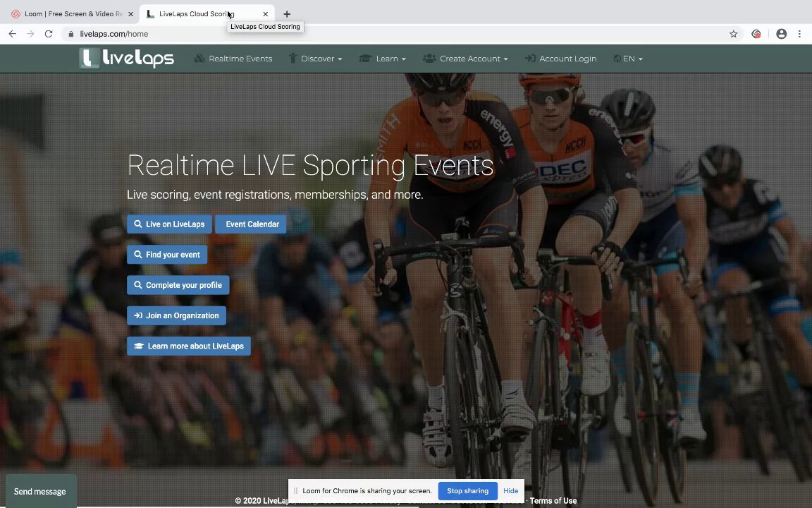Hide the Loom sharing bar
This screenshot has width=812, height=508.
click(510, 490)
